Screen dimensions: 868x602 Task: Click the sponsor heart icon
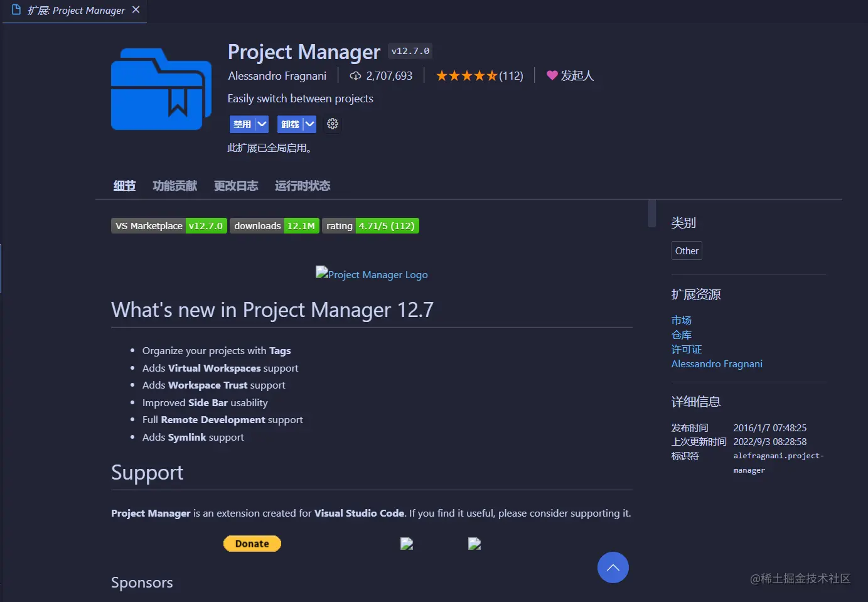click(x=552, y=75)
